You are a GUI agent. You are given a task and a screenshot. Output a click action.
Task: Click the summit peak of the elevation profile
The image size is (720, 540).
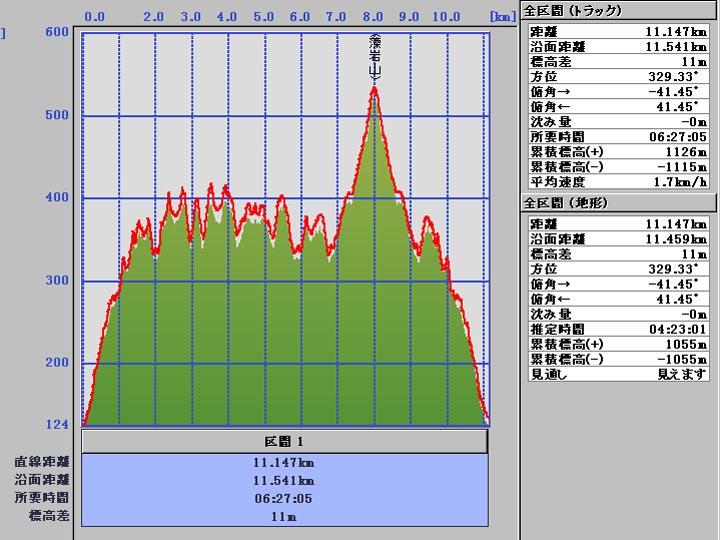[374, 89]
